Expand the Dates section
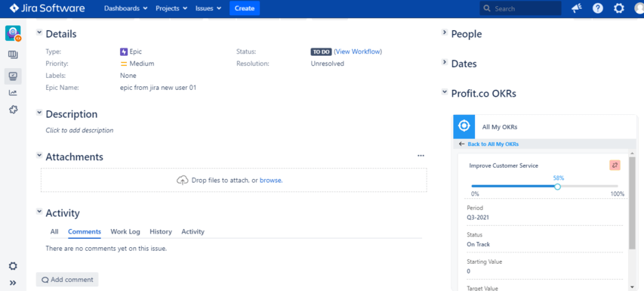Image resolution: width=644 pixels, height=291 pixels. [x=445, y=62]
